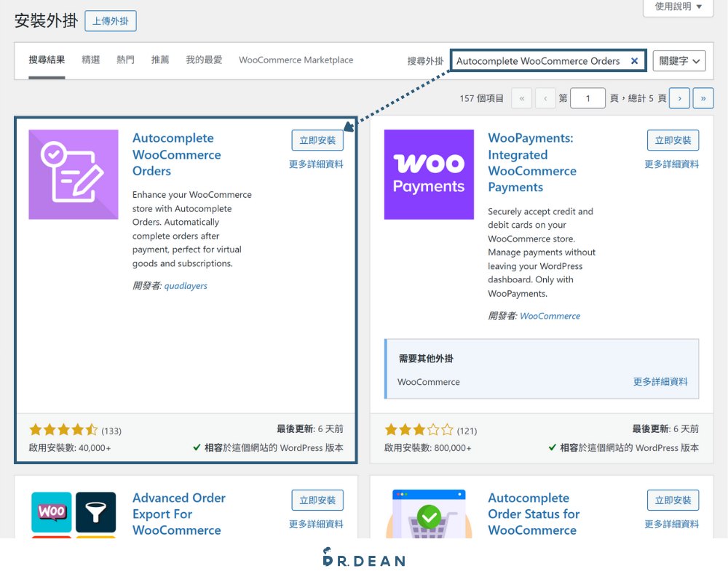This screenshot has height=582, width=728.
Task: Install Autocomplete WooCommerce Orders via 立即安裝
Action: pos(317,140)
